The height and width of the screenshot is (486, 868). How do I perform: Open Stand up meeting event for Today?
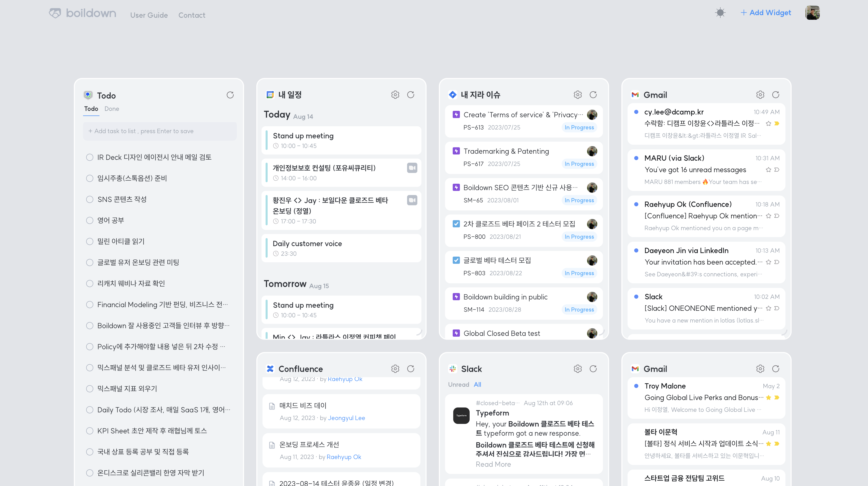(x=341, y=140)
